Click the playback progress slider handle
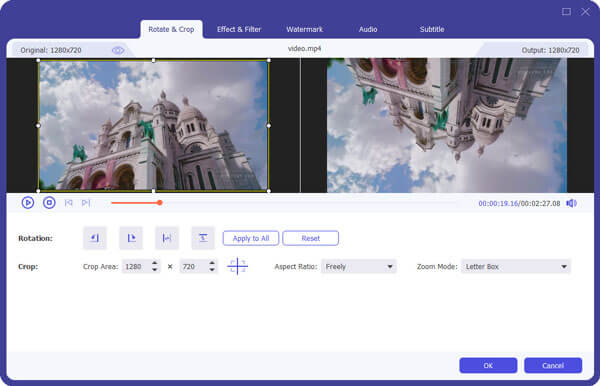 pos(160,202)
